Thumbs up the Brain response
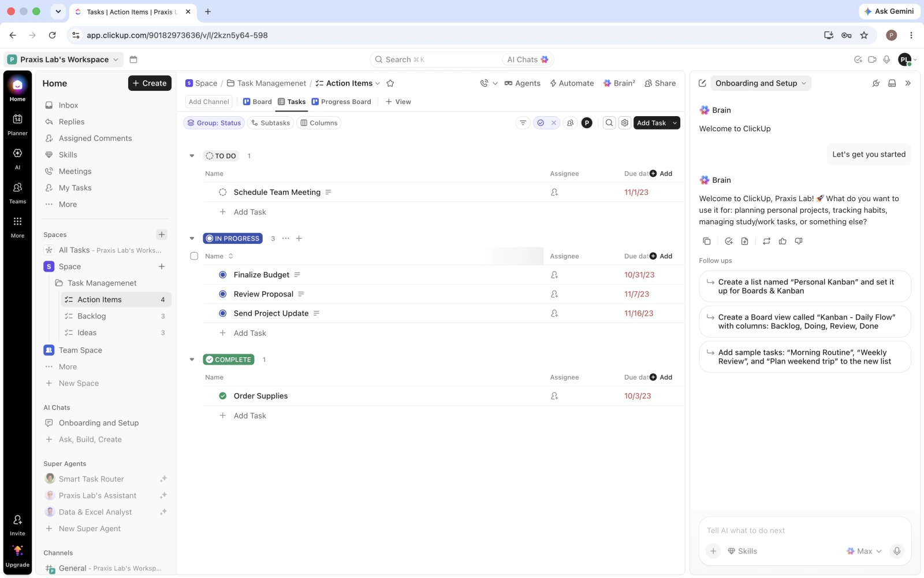This screenshot has width=924, height=578. 783,241
